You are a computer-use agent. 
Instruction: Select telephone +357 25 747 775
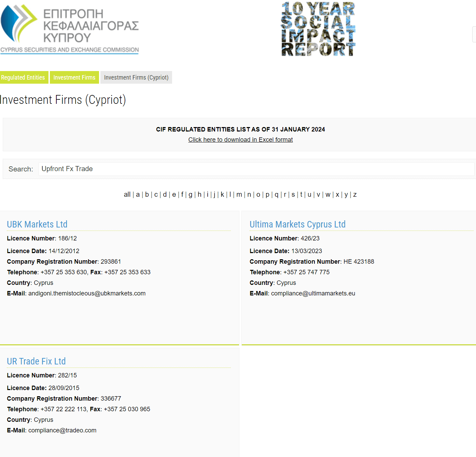click(x=307, y=272)
